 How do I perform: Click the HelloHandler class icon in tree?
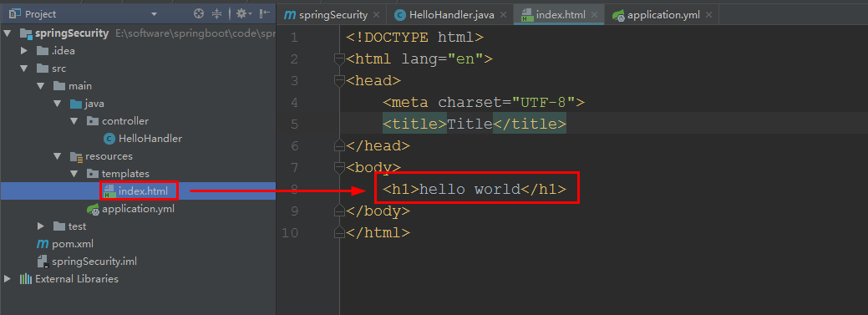109,139
